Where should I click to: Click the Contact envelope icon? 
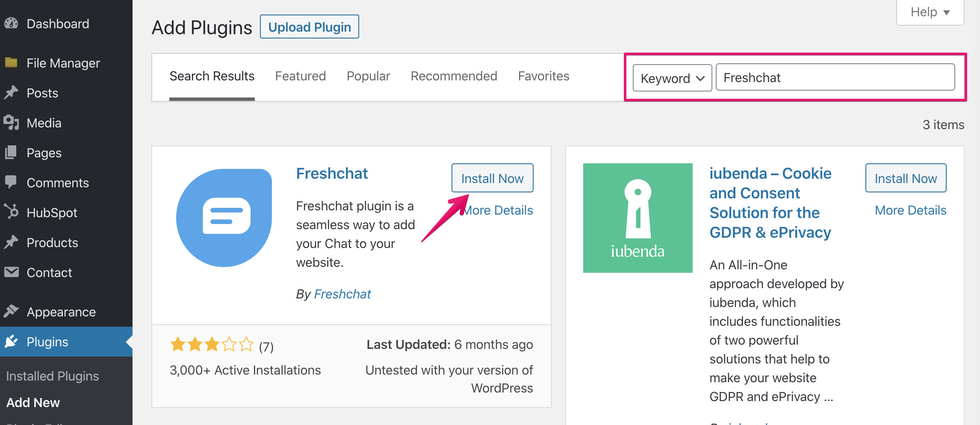click(x=12, y=272)
